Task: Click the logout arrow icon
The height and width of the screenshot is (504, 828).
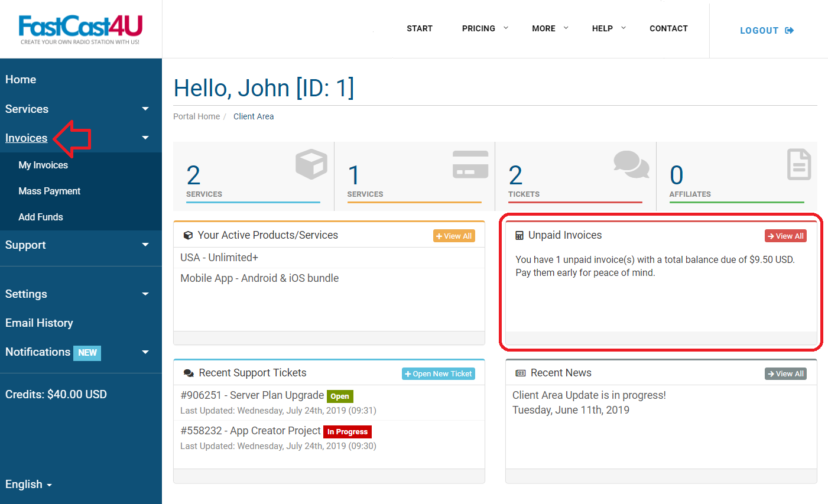Action: point(789,31)
